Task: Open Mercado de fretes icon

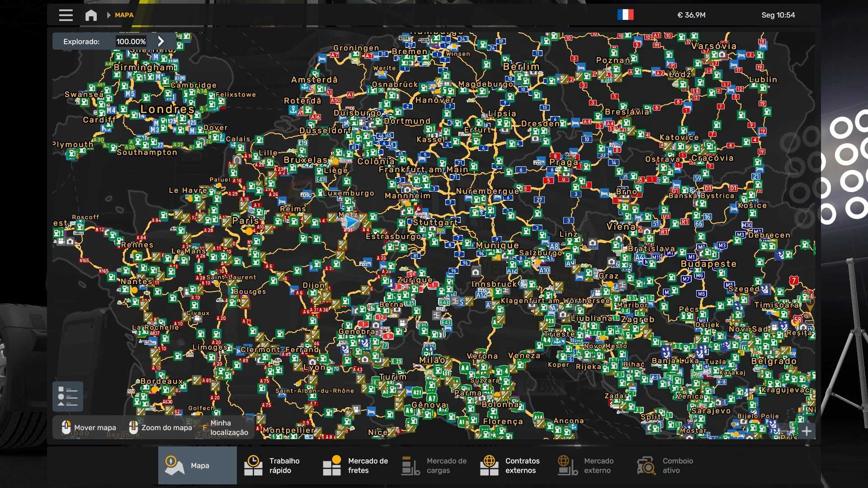Action: (x=332, y=465)
